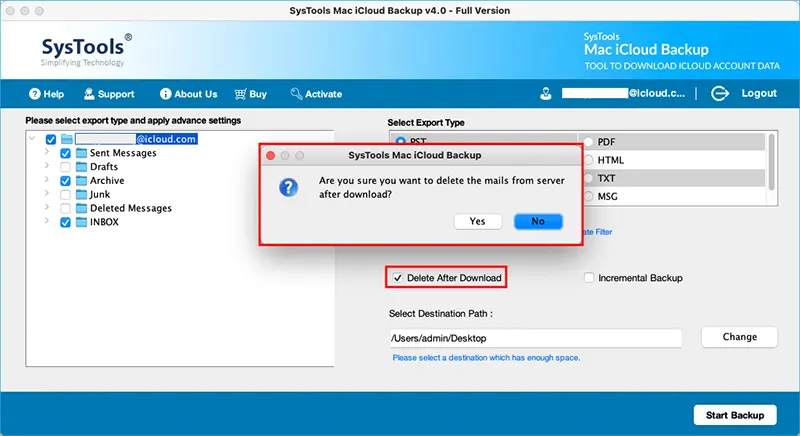
Task: Click the INBOX folder icon
Action: [81, 222]
